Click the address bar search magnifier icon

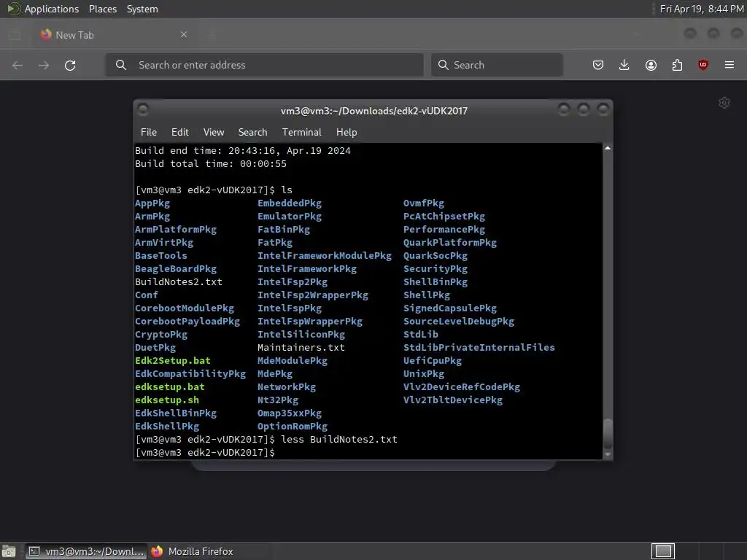(x=121, y=65)
